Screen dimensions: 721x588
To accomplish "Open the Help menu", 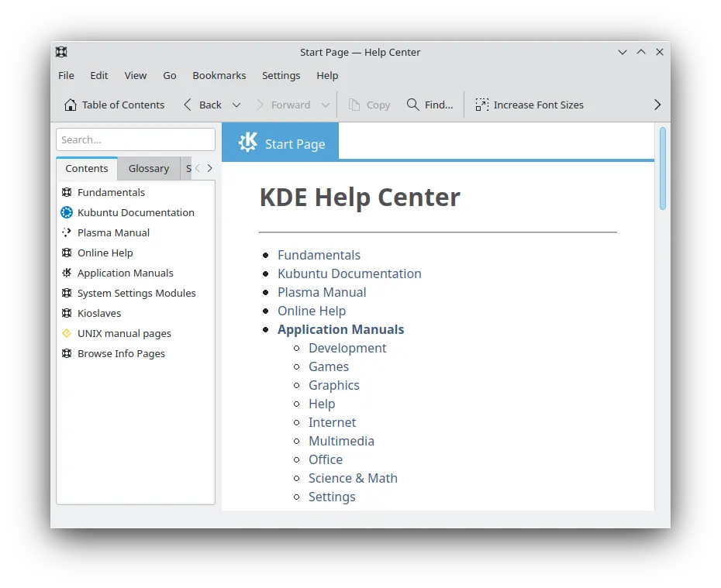I will point(327,75).
